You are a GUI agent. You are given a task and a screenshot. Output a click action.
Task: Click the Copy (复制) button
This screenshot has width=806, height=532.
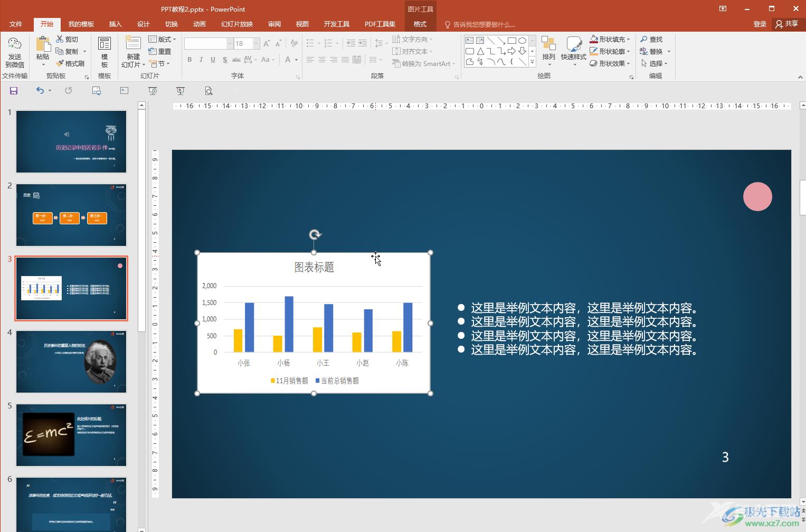click(71, 52)
